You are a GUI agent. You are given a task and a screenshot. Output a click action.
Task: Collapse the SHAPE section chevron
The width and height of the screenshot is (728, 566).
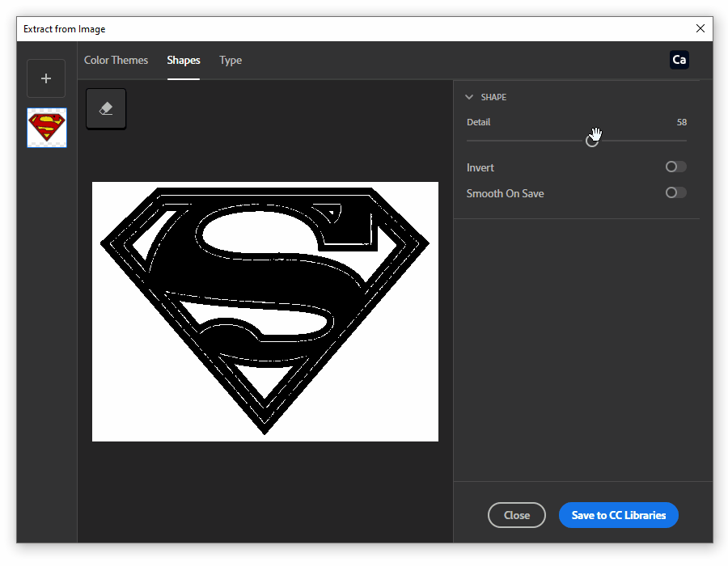tap(469, 97)
